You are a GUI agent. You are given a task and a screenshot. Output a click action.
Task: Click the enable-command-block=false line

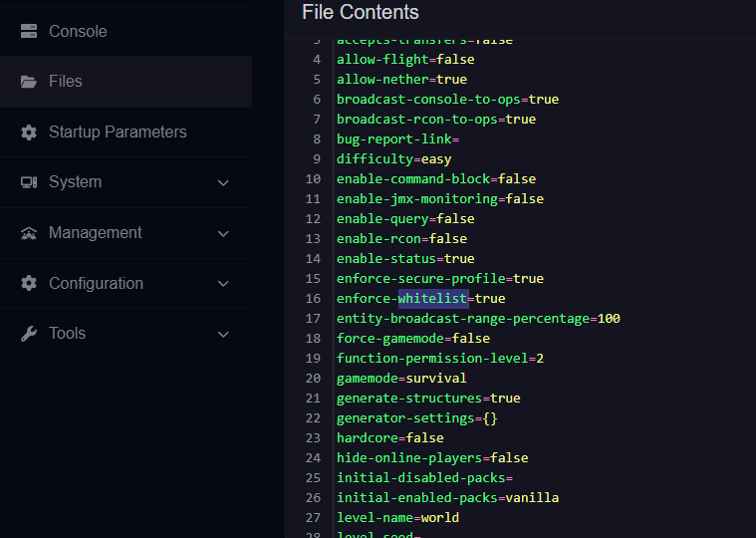point(436,179)
